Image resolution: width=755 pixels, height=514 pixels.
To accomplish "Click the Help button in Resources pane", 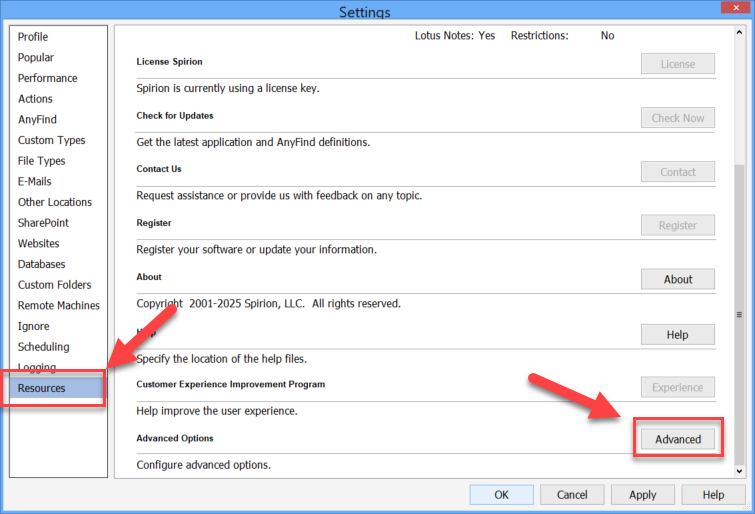I will (x=677, y=335).
